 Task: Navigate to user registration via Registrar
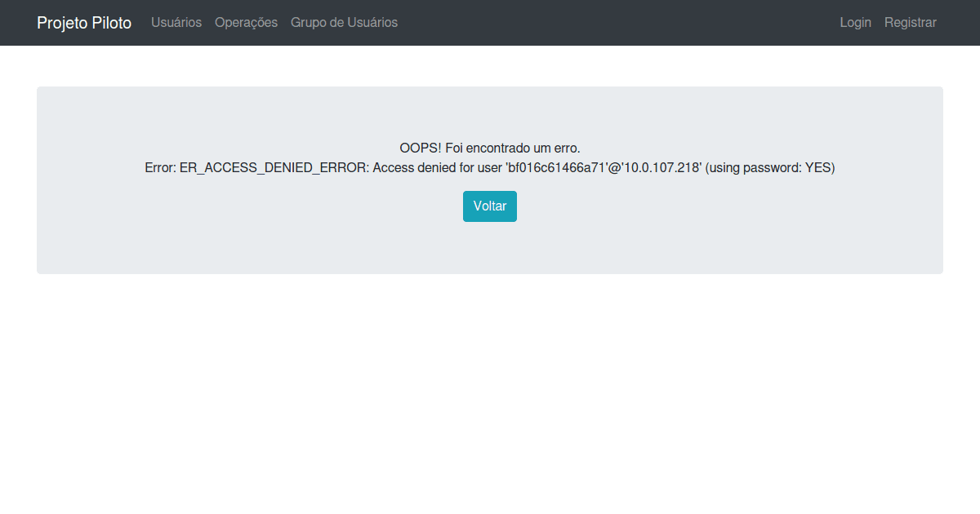[910, 22]
